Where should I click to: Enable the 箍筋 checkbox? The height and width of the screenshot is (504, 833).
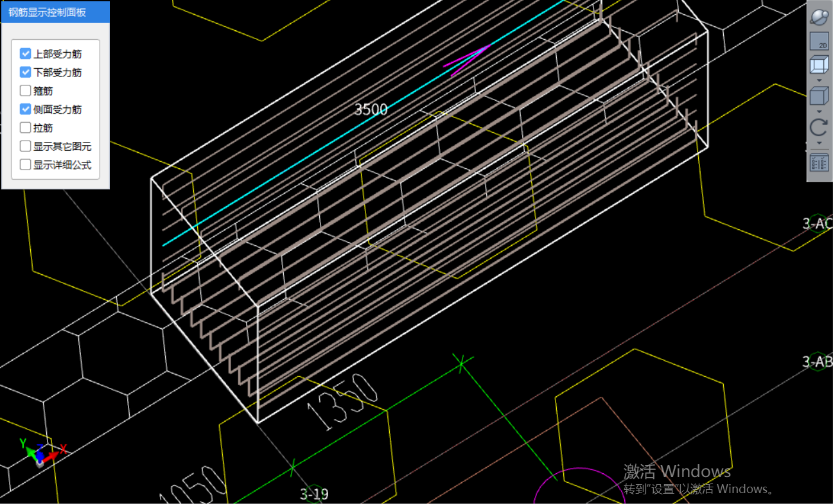point(26,91)
